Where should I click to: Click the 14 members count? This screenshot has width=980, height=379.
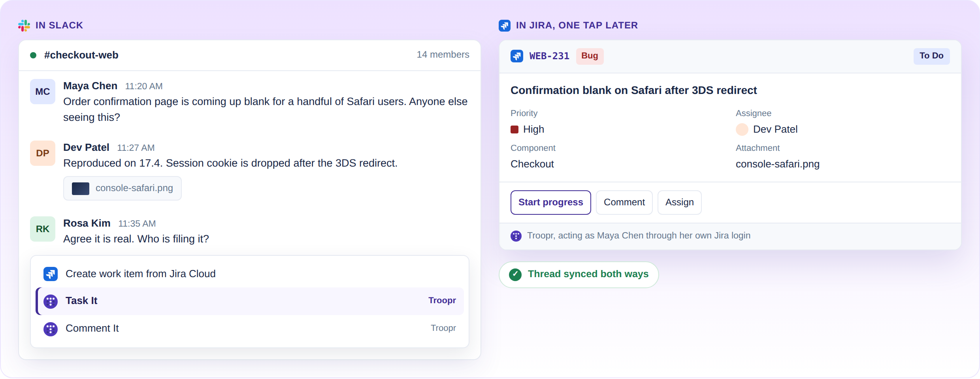(x=443, y=55)
